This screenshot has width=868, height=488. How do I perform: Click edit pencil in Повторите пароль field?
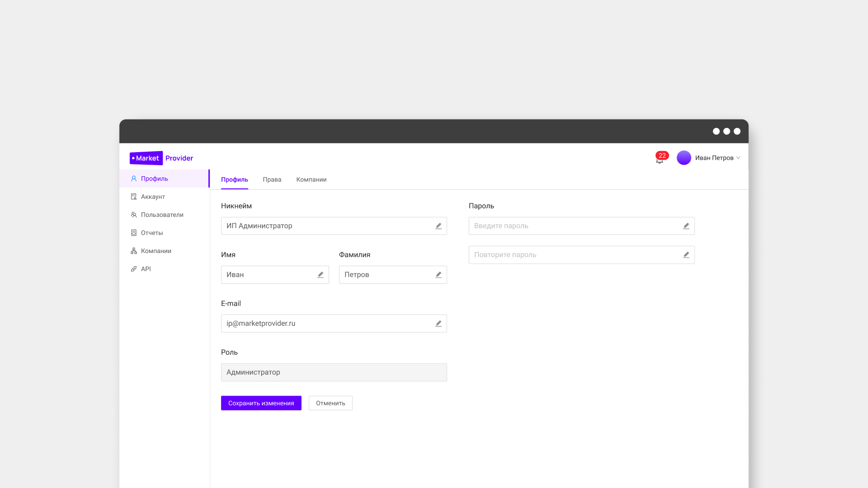pyautogui.click(x=686, y=255)
